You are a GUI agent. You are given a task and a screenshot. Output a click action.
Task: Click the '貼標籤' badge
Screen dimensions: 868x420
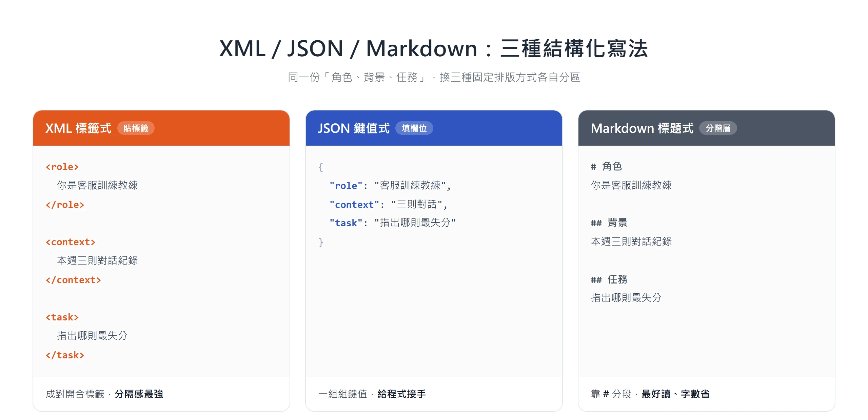(136, 128)
